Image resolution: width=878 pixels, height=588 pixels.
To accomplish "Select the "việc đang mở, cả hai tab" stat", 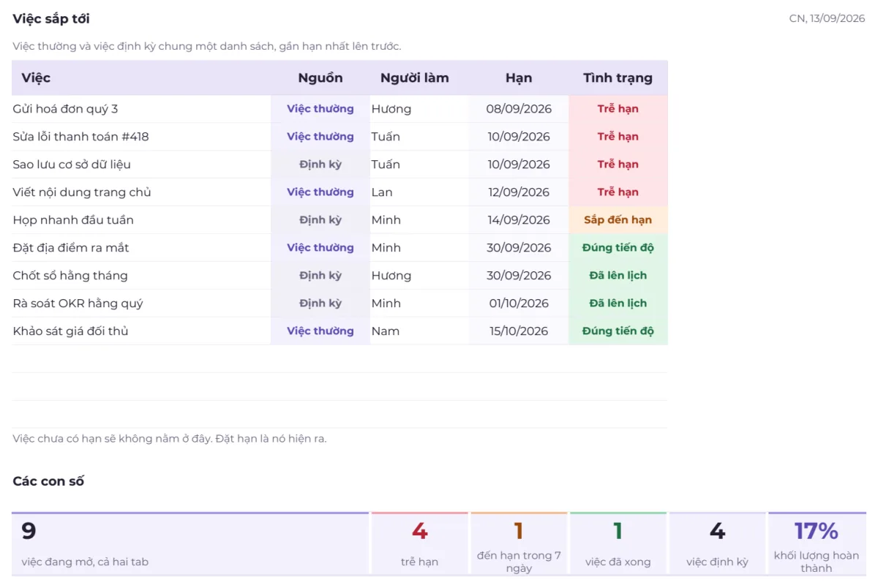I will pyautogui.click(x=190, y=543).
